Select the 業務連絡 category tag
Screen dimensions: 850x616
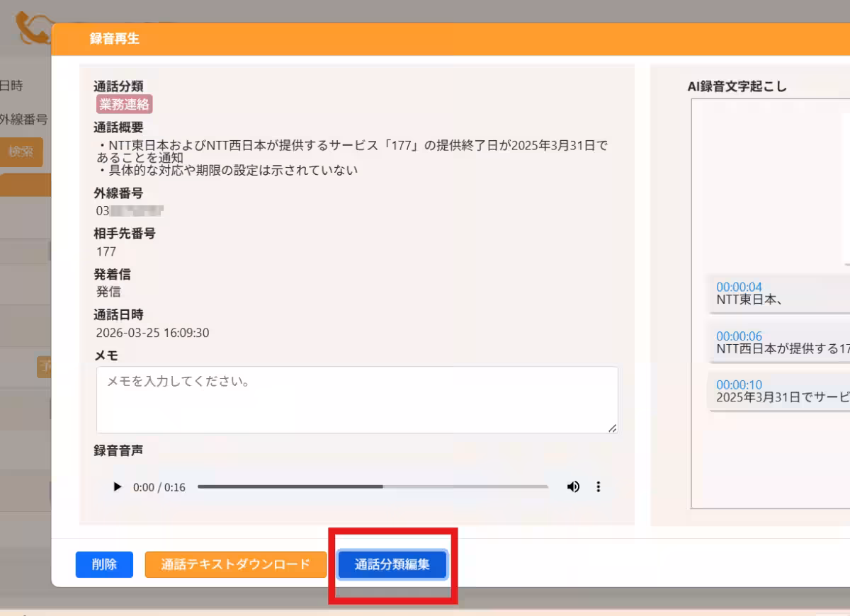click(125, 104)
